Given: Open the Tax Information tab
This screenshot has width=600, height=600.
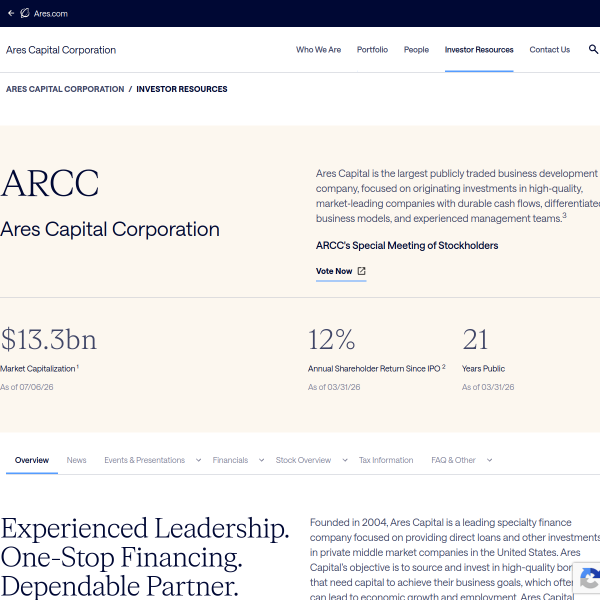Looking at the screenshot, I should pos(386,460).
